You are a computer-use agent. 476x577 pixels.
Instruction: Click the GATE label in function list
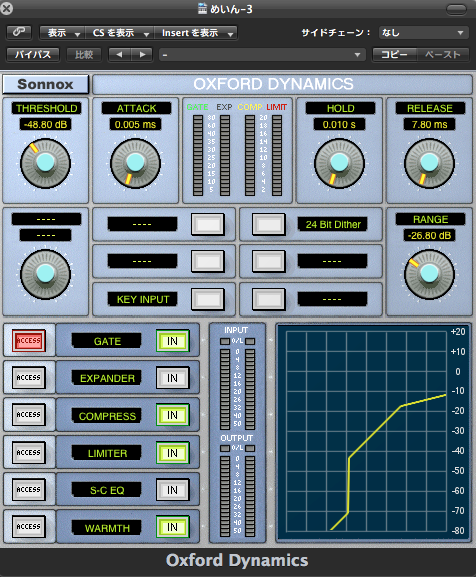point(107,341)
